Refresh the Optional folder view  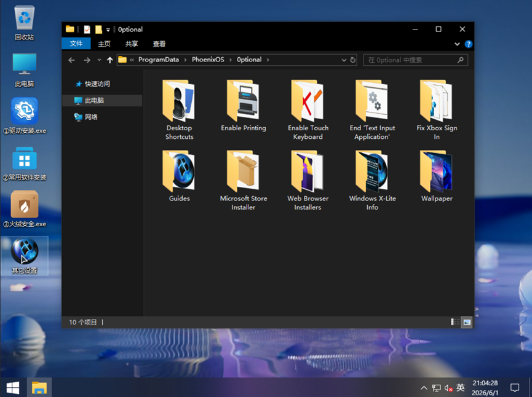coord(353,60)
